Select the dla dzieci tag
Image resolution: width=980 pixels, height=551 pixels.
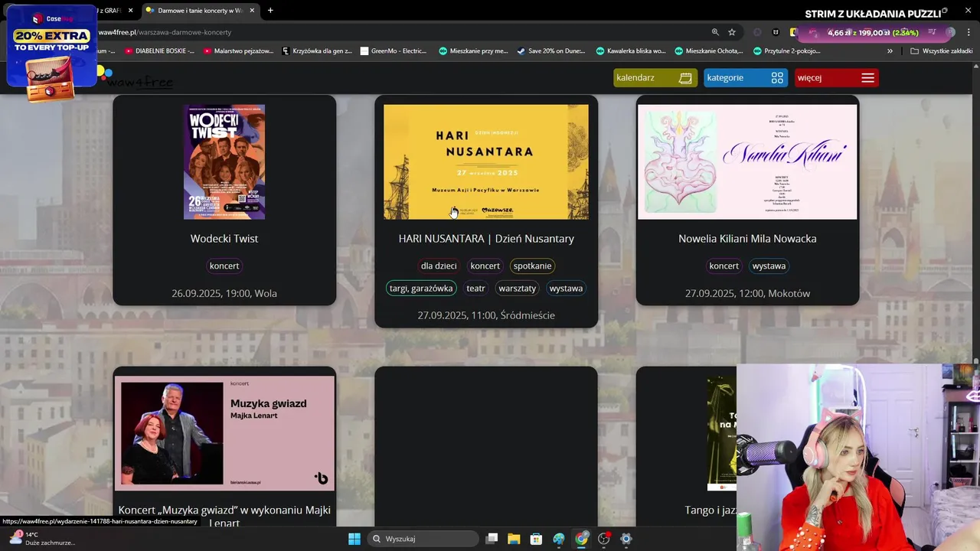tap(439, 266)
